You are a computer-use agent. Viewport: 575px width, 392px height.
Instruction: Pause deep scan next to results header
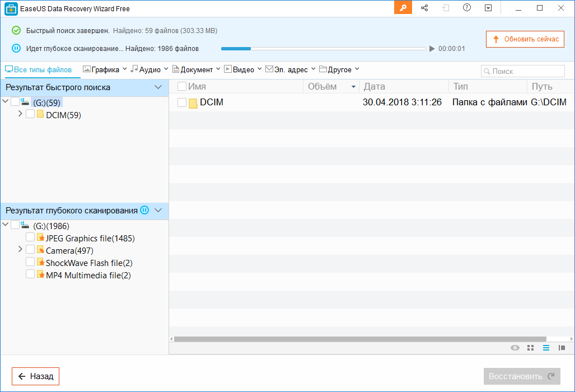[144, 211]
